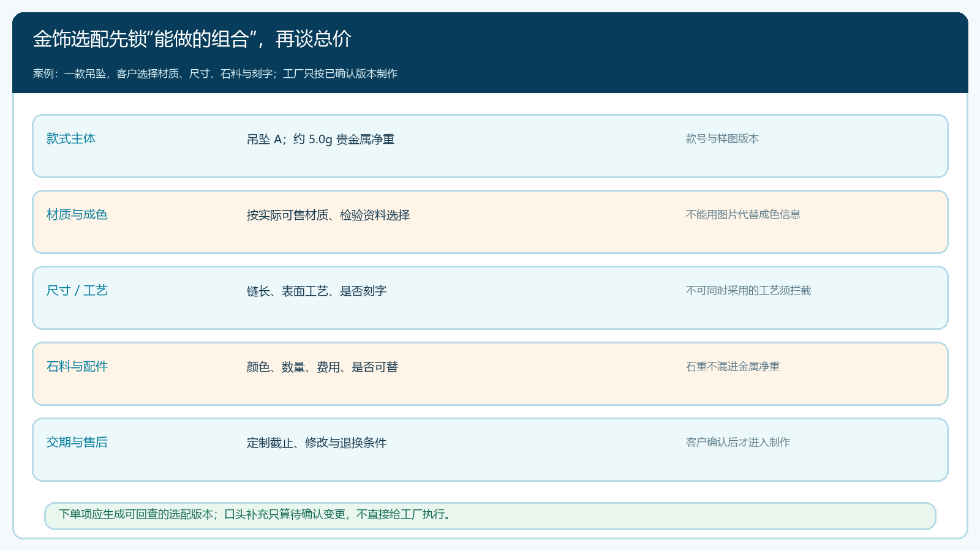980x551 pixels.
Task: Select the 石料与配件 row label
Action: tap(77, 366)
